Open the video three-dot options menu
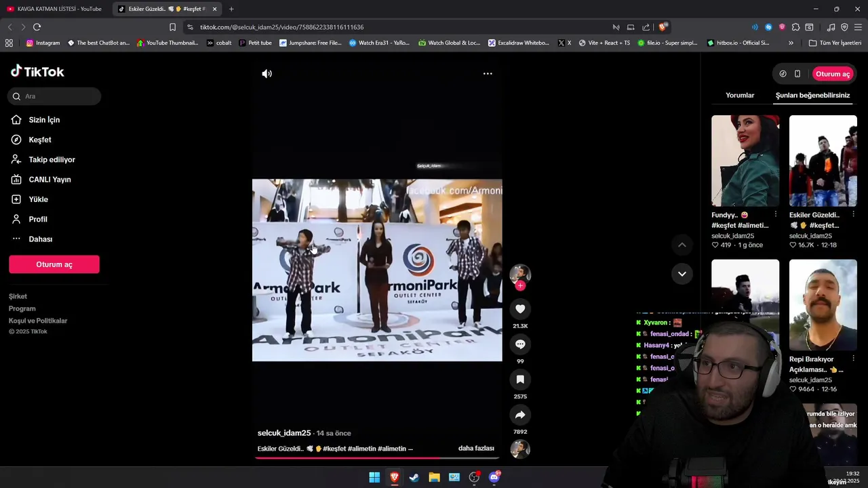This screenshot has height=488, width=868. 488,73
